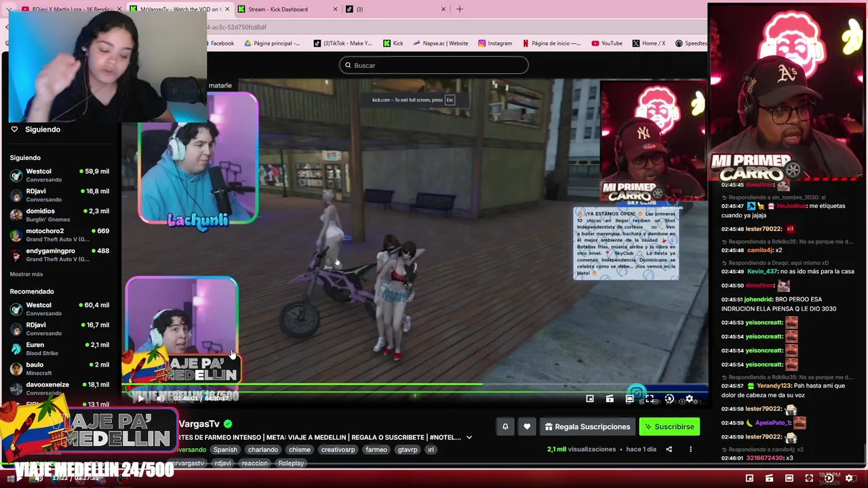This screenshot has width=868, height=488.
Task: Select the creativosrp tag
Action: tap(338, 449)
